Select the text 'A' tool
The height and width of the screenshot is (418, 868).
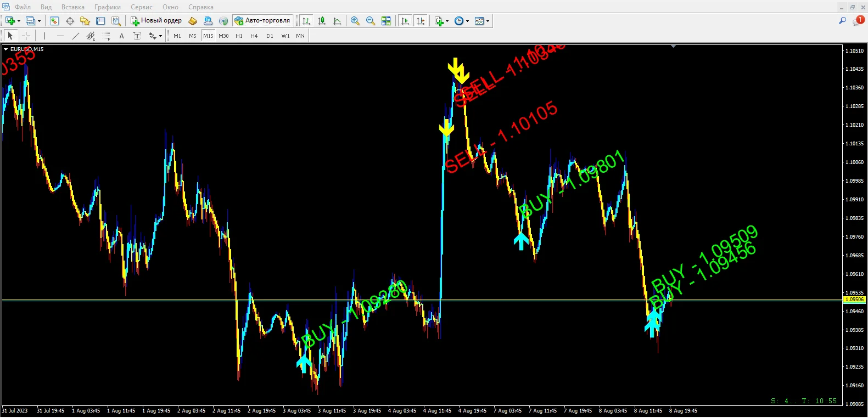122,36
